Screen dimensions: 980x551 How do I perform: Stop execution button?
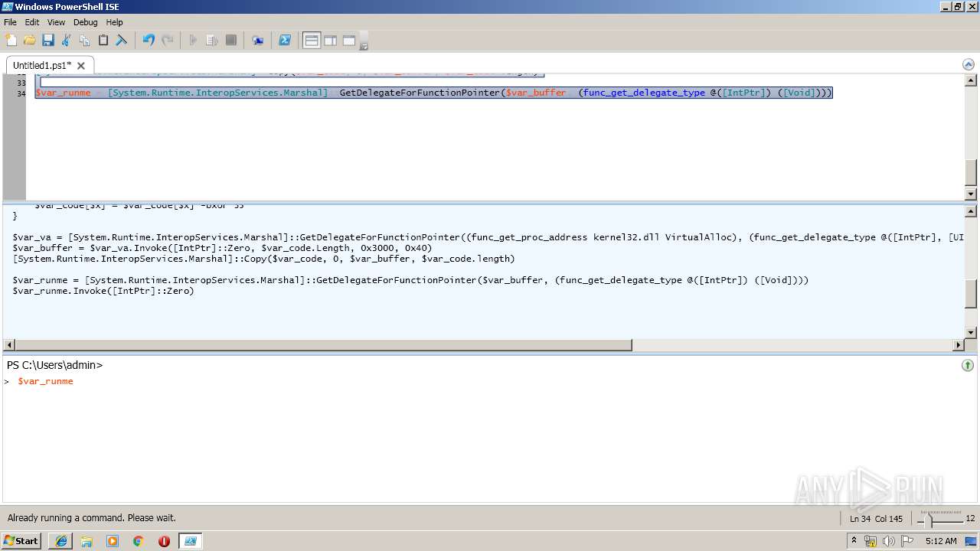(x=230, y=40)
